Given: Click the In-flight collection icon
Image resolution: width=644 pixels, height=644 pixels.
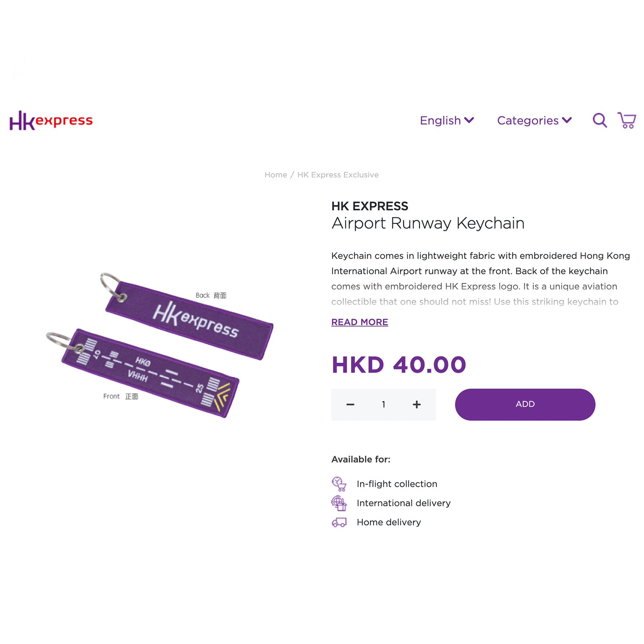Looking at the screenshot, I should [339, 484].
